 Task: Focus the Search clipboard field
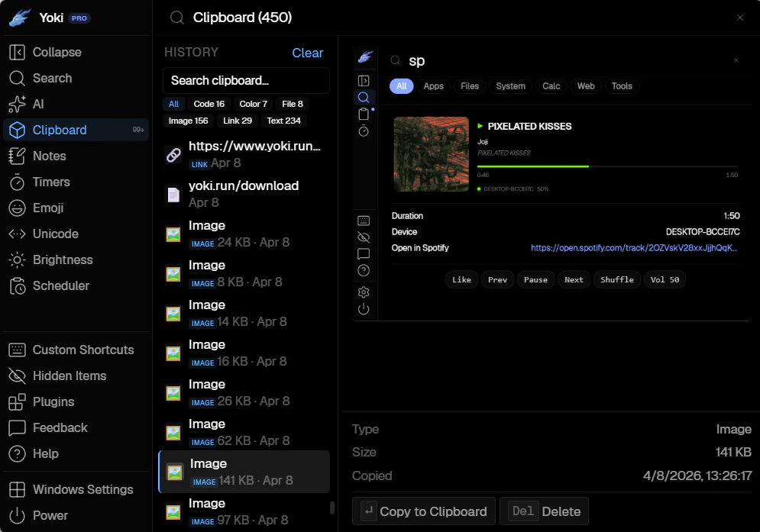tap(246, 80)
